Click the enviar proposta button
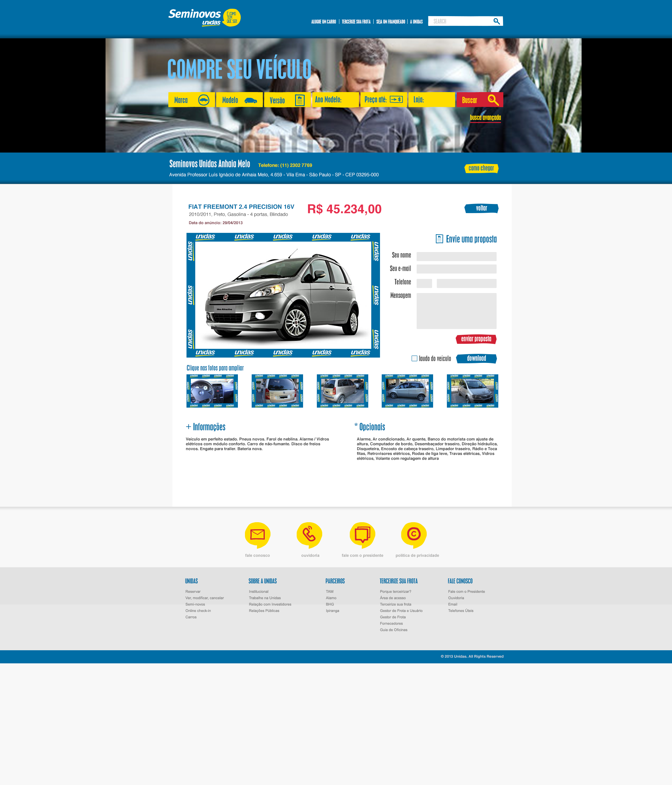 click(x=476, y=339)
